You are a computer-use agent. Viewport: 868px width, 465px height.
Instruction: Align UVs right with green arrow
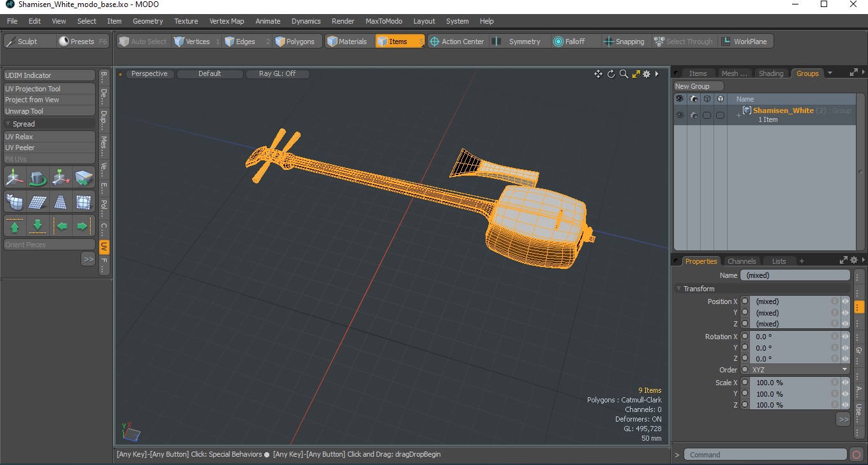pyautogui.click(x=84, y=226)
